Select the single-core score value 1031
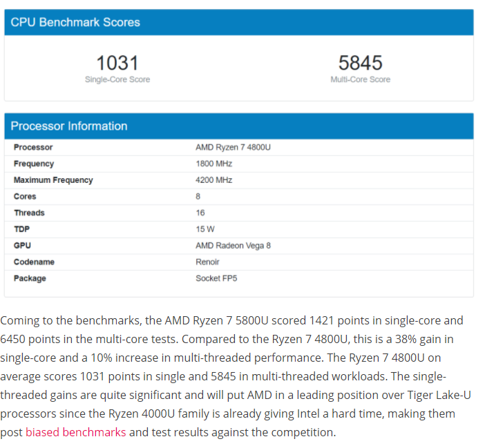Screen dimensions: 485x448 (x=117, y=63)
